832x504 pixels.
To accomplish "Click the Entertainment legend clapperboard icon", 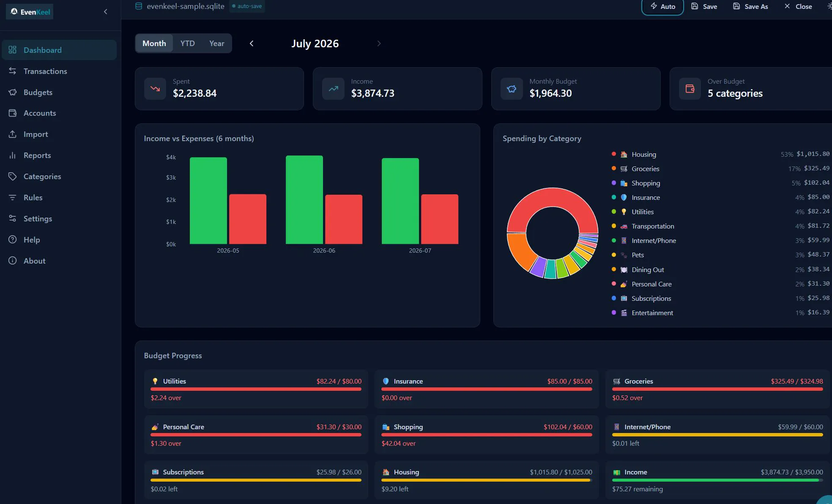I will click(x=624, y=313).
